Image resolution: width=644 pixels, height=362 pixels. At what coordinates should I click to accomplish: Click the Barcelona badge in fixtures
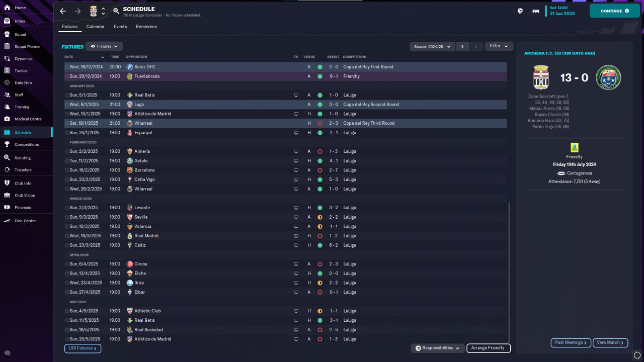point(130,170)
